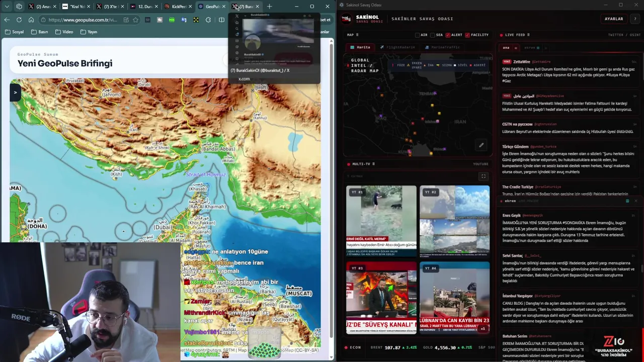Open the Yayın bookmarks folder

coord(89,32)
